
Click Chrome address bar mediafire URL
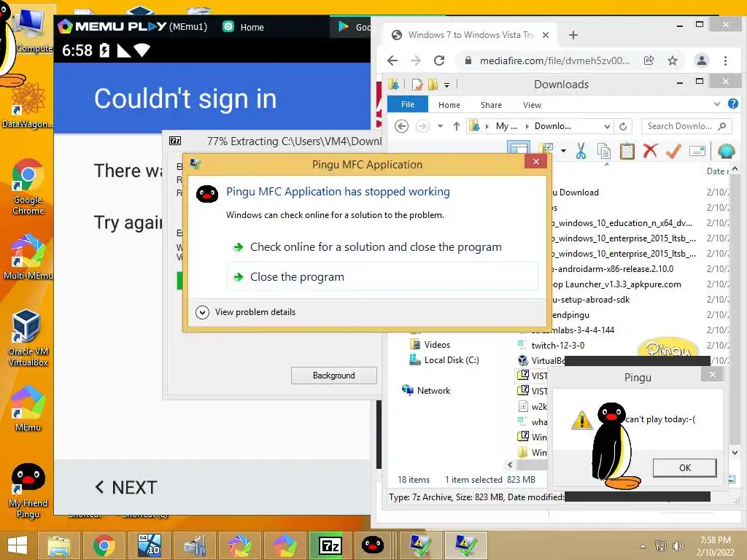point(554,61)
